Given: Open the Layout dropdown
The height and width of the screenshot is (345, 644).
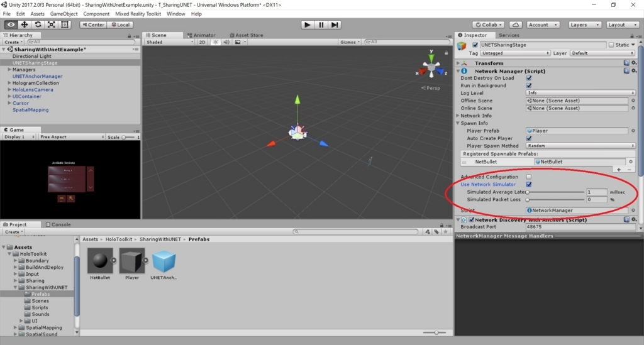Looking at the screenshot, I should pos(622,25).
